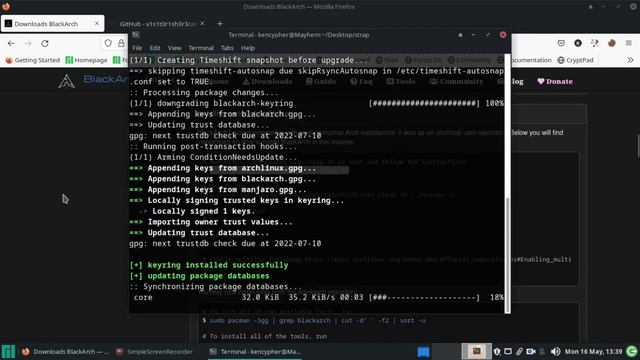This screenshot has width=640, height=360.
Task: Click the core download progress bar
Action: 424,297
